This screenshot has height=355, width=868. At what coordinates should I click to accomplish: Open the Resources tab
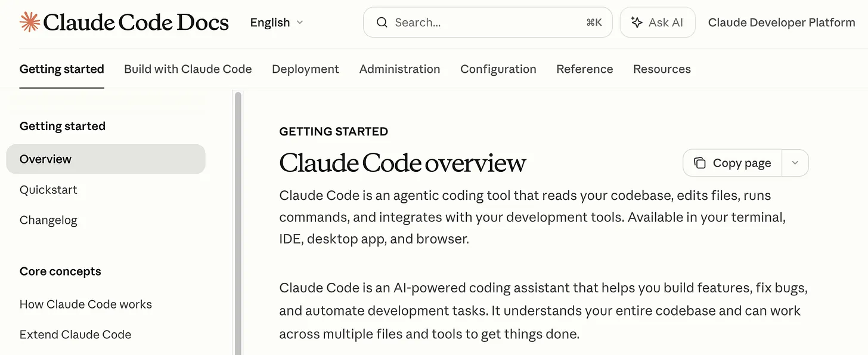coord(662,69)
